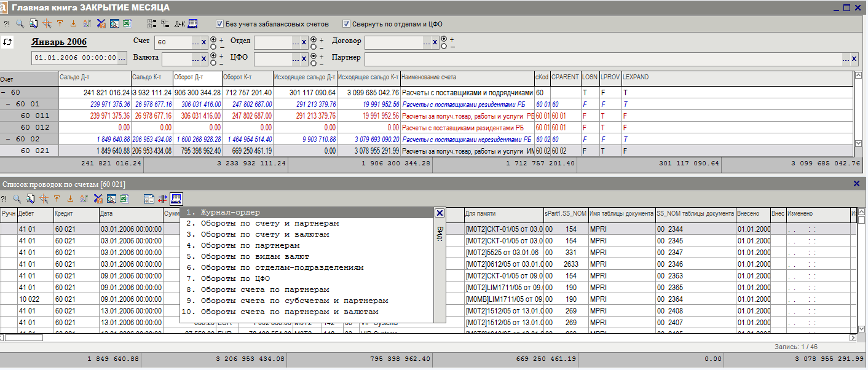Select '+' radio button for ЦФО
The image size is (868, 370).
click(x=314, y=56)
